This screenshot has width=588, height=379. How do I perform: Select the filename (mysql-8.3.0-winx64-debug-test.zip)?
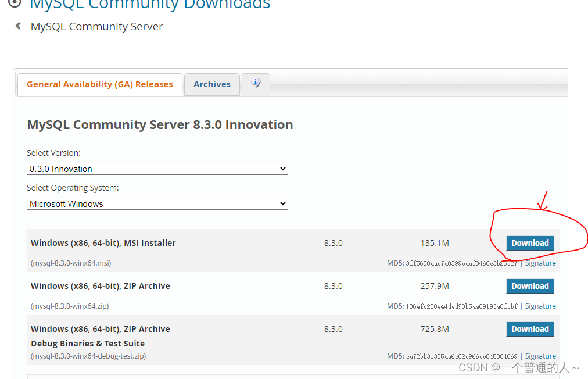(88, 356)
